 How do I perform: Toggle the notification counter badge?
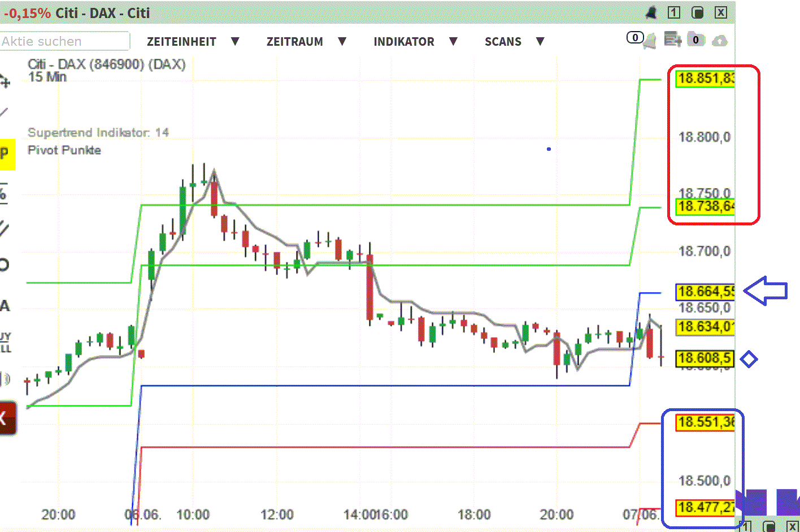pos(635,38)
